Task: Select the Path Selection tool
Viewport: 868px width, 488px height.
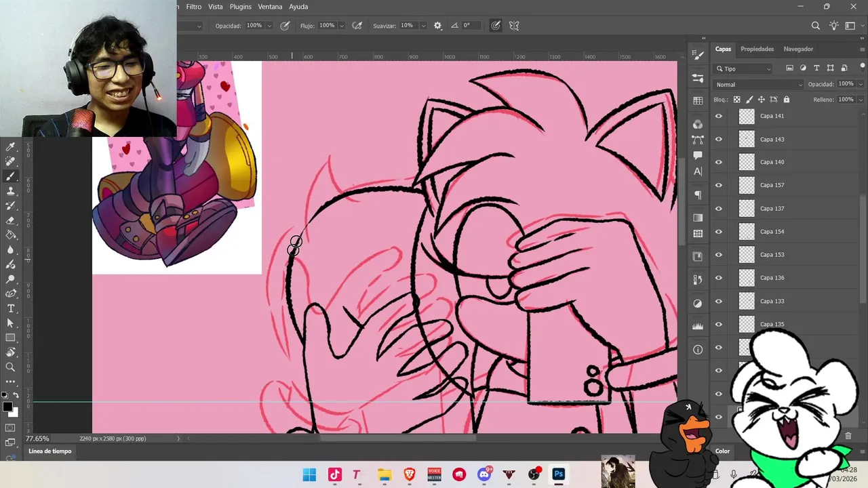Action: click(10, 323)
